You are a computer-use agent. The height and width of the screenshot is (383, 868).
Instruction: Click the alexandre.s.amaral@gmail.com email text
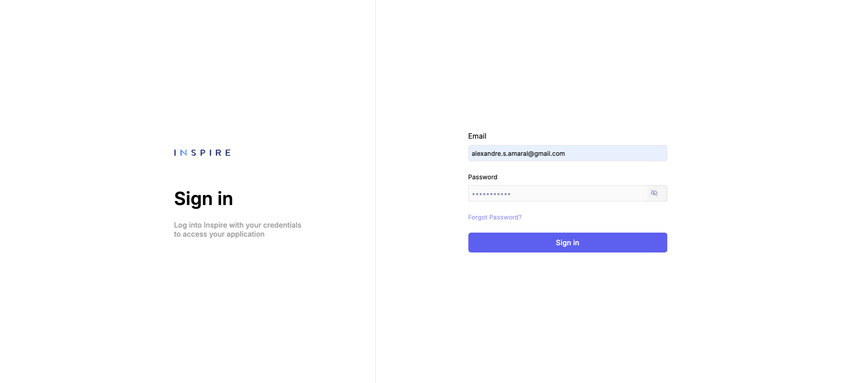pyautogui.click(x=518, y=154)
